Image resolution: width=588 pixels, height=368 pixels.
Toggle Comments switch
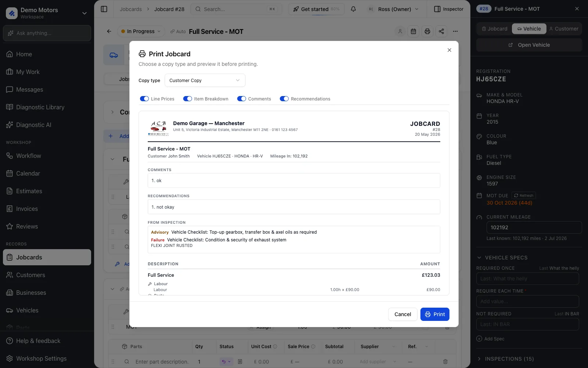click(x=241, y=99)
